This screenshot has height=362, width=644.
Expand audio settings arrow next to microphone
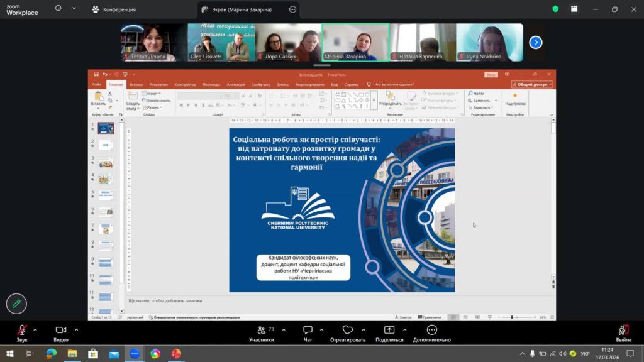click(35, 329)
